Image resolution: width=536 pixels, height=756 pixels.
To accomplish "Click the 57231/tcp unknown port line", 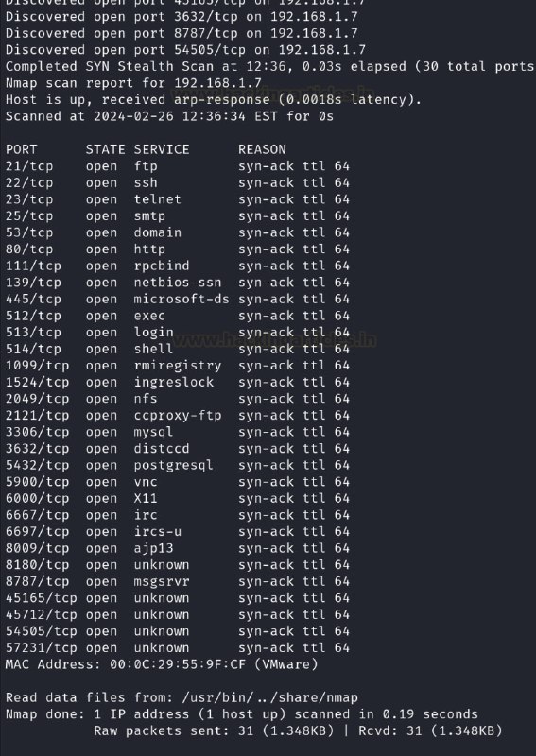I will pos(178,648).
